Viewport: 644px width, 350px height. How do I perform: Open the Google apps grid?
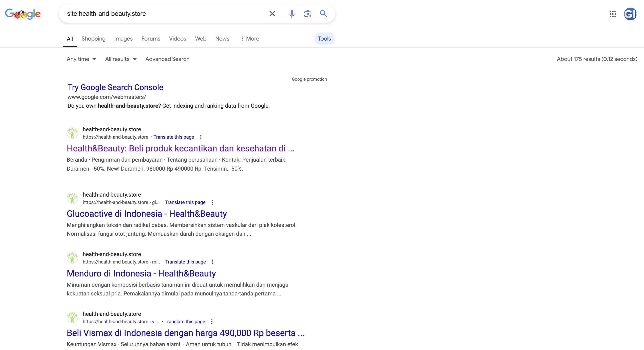click(612, 14)
